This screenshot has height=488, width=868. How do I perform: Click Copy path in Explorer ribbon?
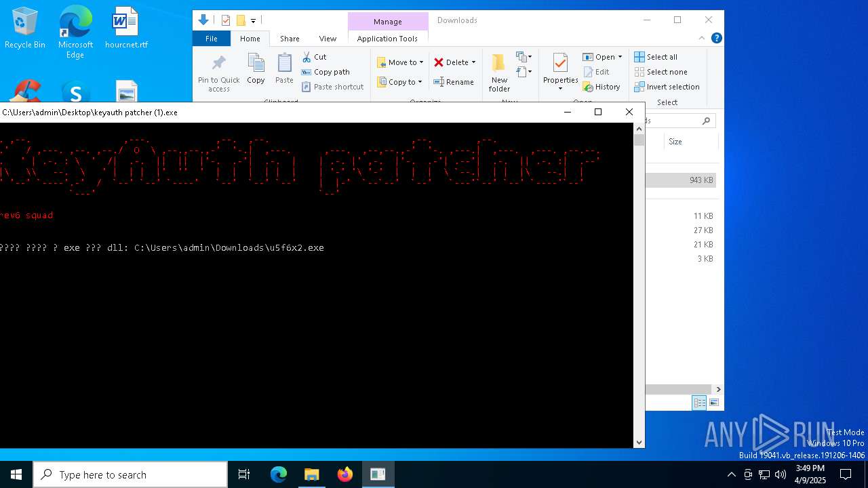[x=325, y=72]
